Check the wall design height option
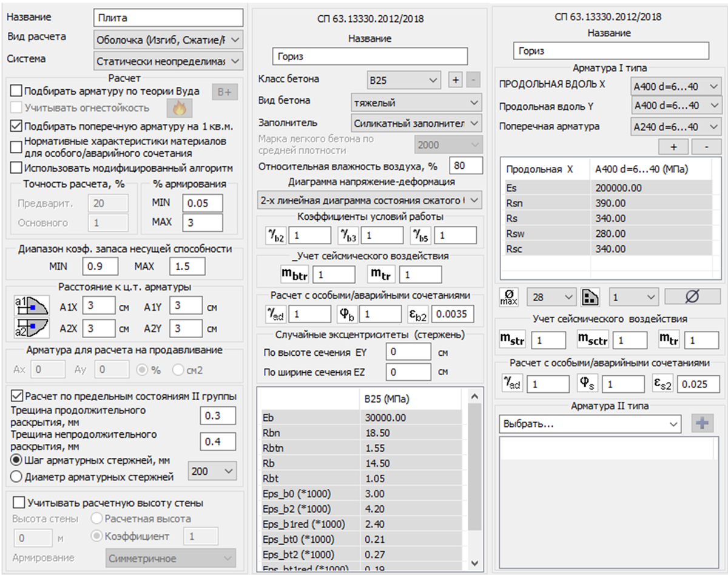The image size is (728, 575). click(x=19, y=503)
